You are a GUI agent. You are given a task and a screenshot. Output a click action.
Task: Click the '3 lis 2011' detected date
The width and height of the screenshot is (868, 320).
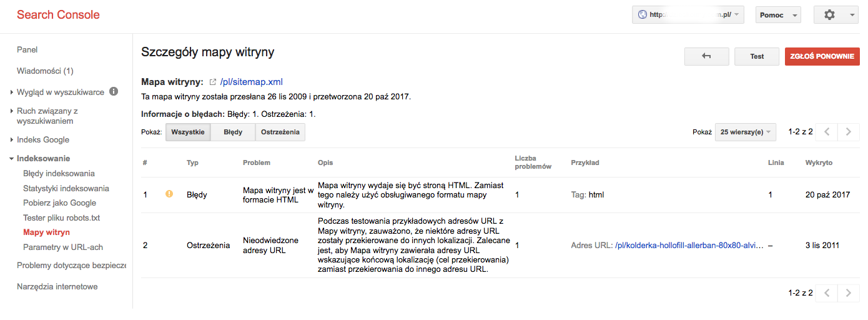click(823, 246)
